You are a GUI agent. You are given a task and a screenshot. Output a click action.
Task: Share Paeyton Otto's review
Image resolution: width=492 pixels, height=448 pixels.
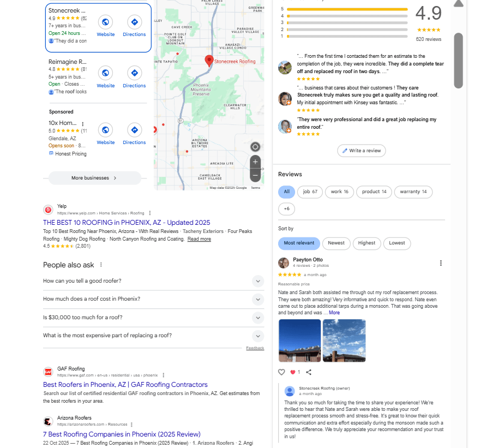[309, 372]
